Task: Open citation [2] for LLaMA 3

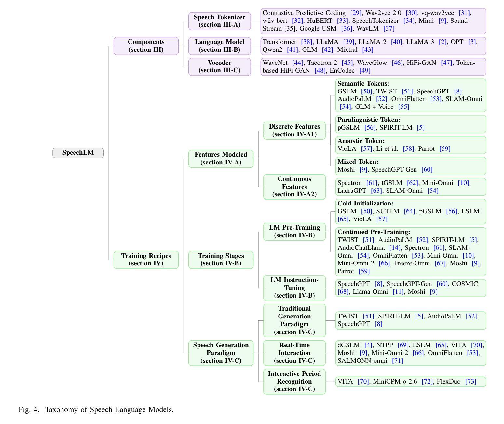Action: [443, 42]
